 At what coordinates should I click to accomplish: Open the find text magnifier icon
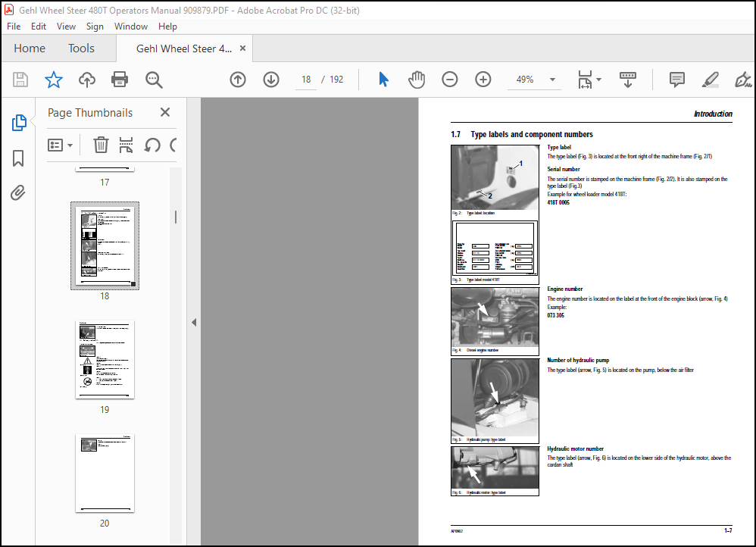154,80
